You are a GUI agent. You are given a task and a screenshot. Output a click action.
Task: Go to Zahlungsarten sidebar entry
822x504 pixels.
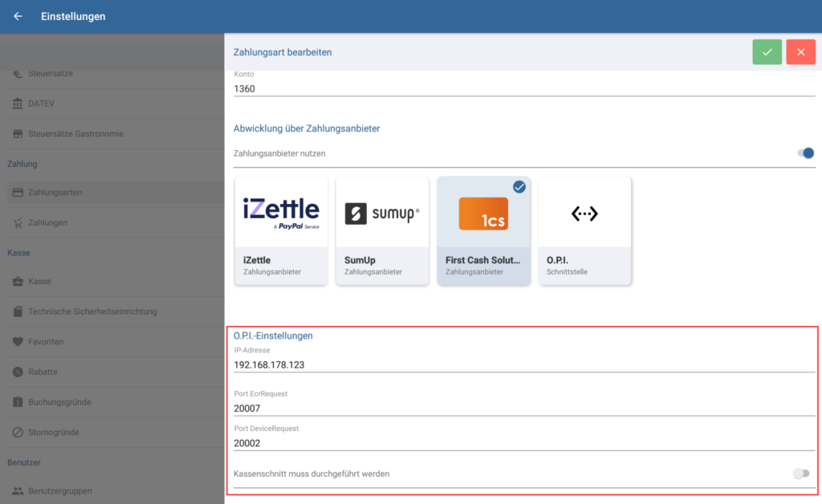point(55,193)
